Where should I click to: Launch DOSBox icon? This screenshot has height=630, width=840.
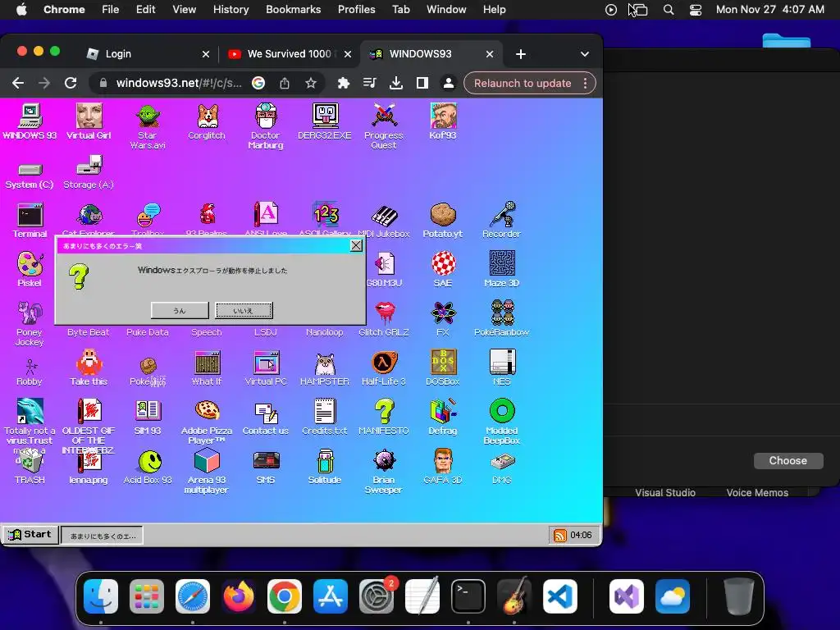443,368
